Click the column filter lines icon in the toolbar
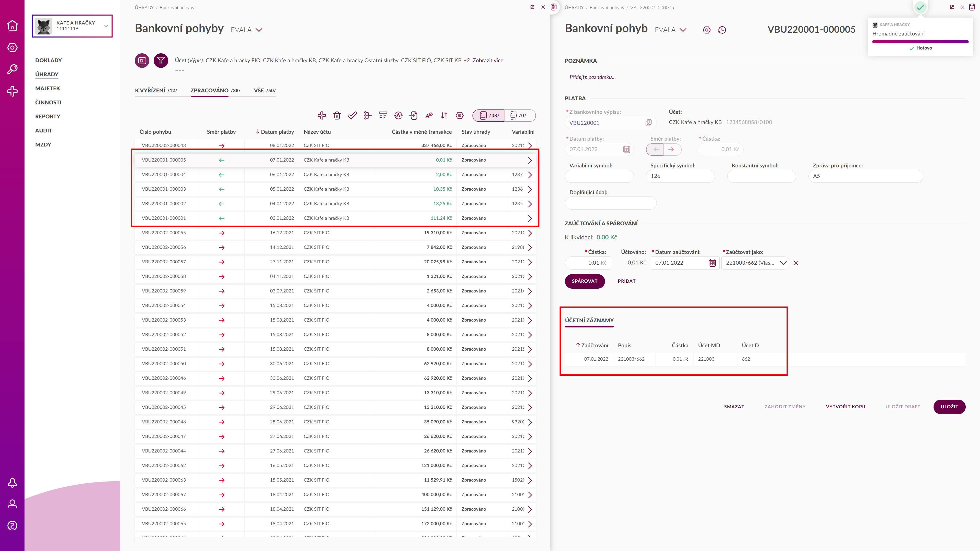This screenshot has height=551, width=980. pos(383,115)
